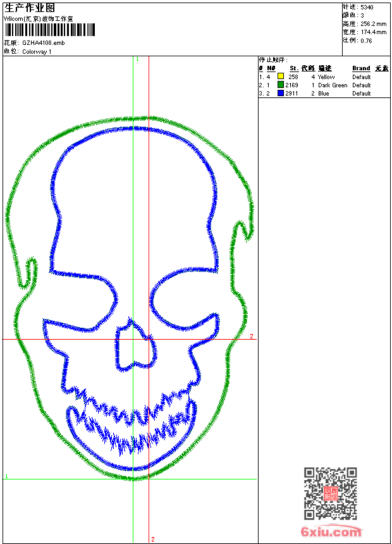Select the Blue thread row description

pos(324,93)
